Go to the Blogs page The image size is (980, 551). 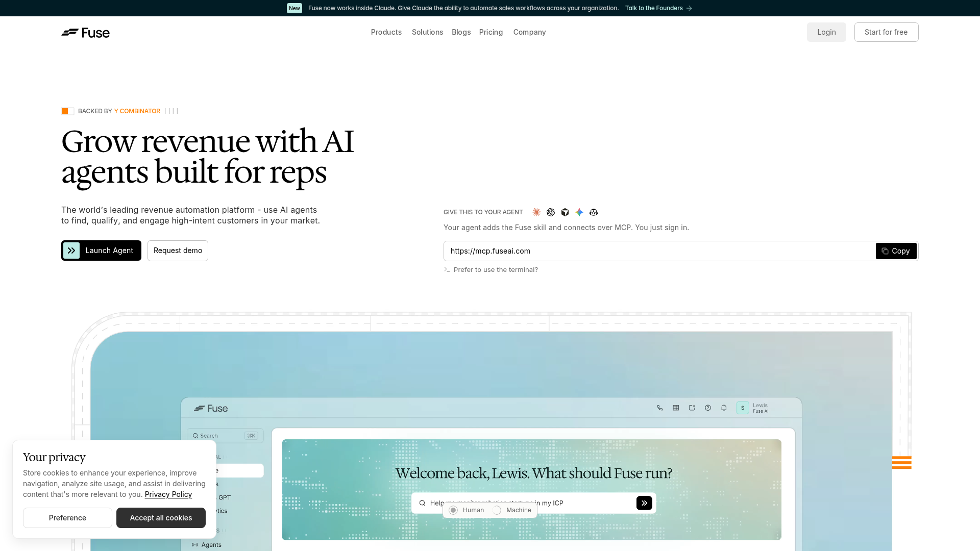(461, 32)
